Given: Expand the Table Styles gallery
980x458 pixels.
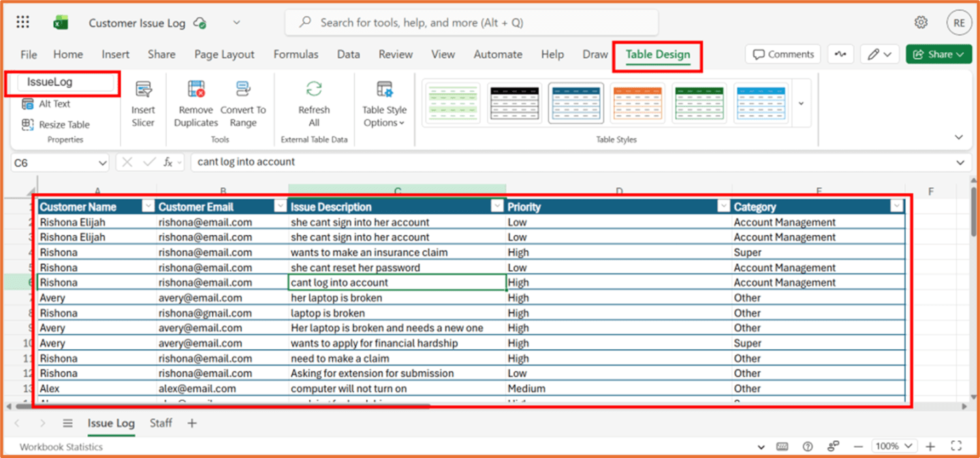Looking at the screenshot, I should tap(801, 102).
